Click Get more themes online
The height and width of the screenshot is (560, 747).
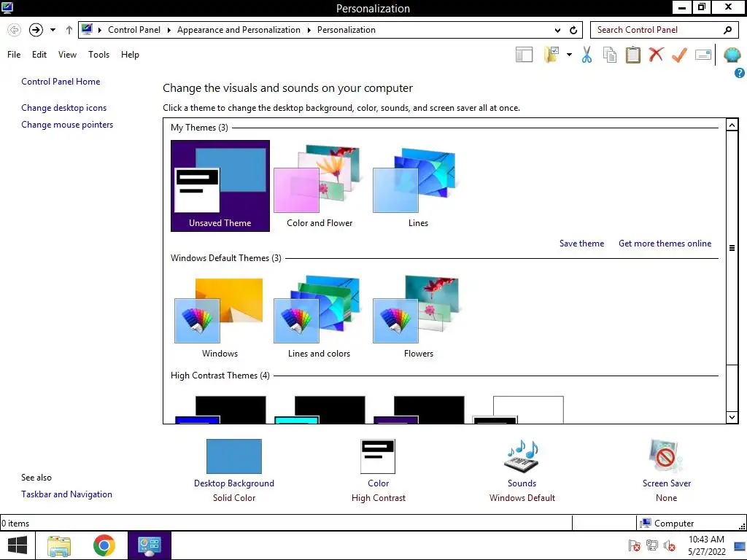click(665, 244)
